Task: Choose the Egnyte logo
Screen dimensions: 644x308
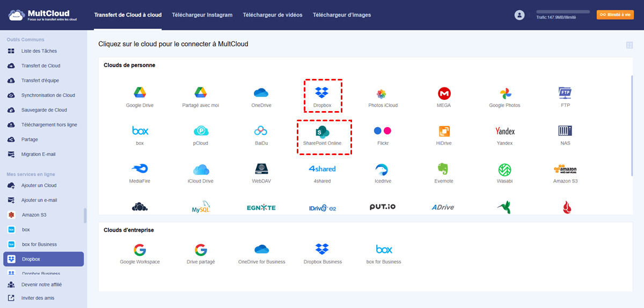Action: (261, 208)
